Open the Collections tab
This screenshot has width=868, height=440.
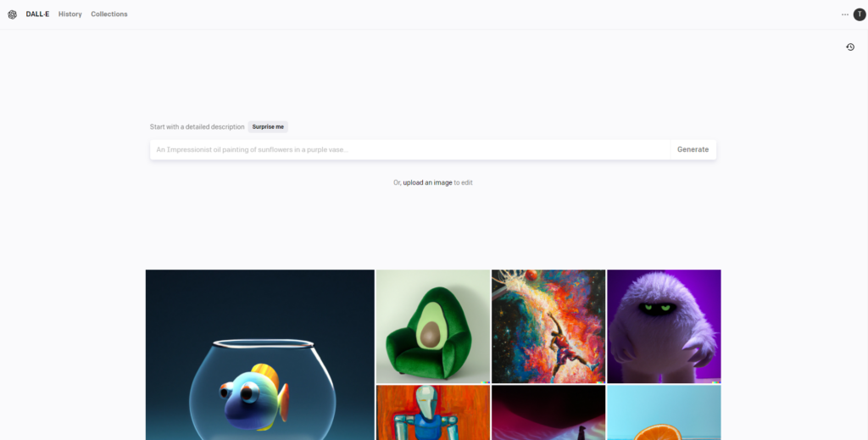pos(109,14)
